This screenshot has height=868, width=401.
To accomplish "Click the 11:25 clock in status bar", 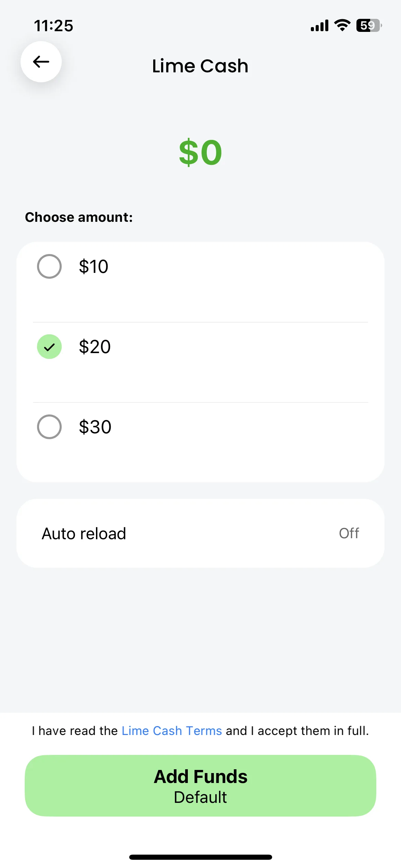I will coord(53,26).
